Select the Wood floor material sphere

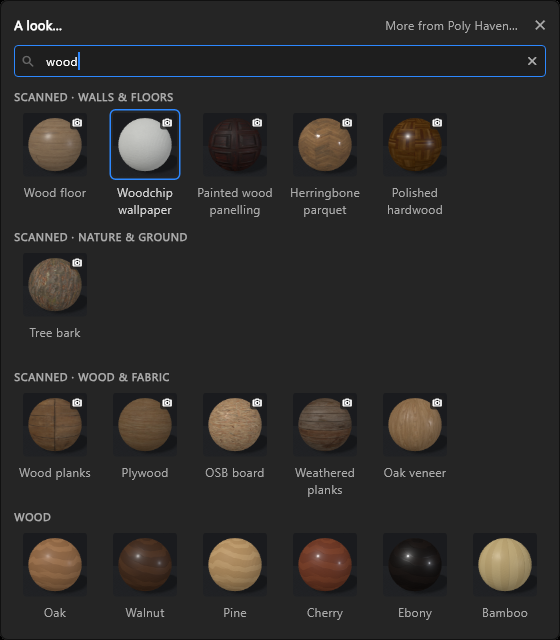coord(55,144)
